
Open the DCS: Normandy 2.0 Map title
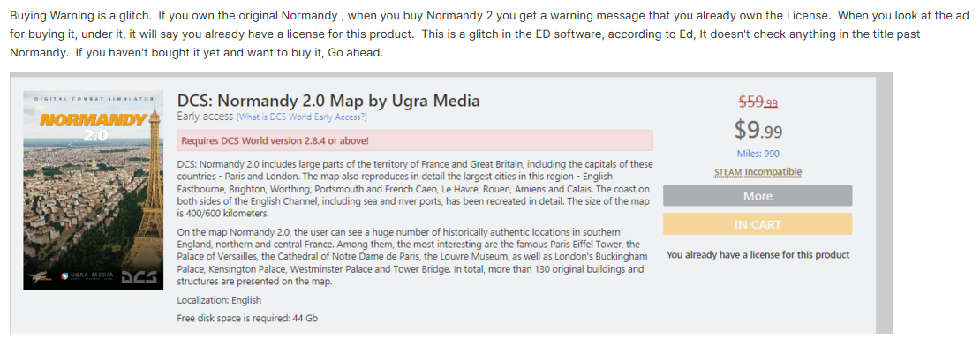coord(328,100)
